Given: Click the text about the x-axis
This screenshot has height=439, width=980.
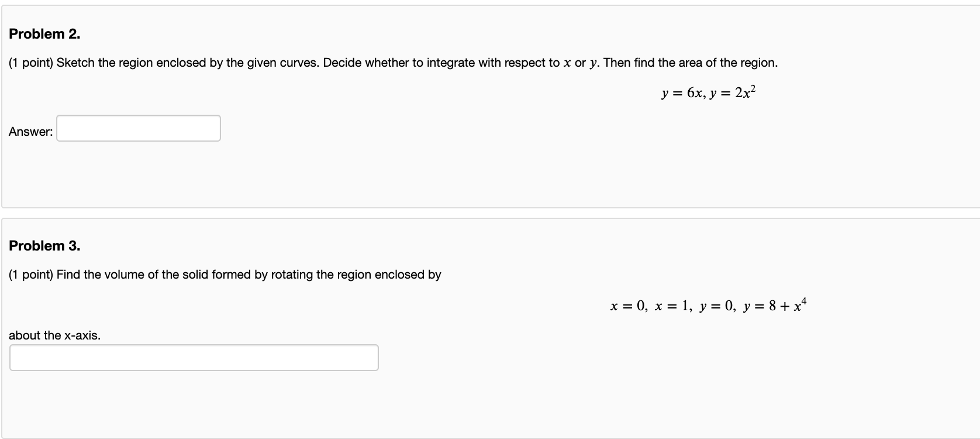Looking at the screenshot, I should click(54, 335).
